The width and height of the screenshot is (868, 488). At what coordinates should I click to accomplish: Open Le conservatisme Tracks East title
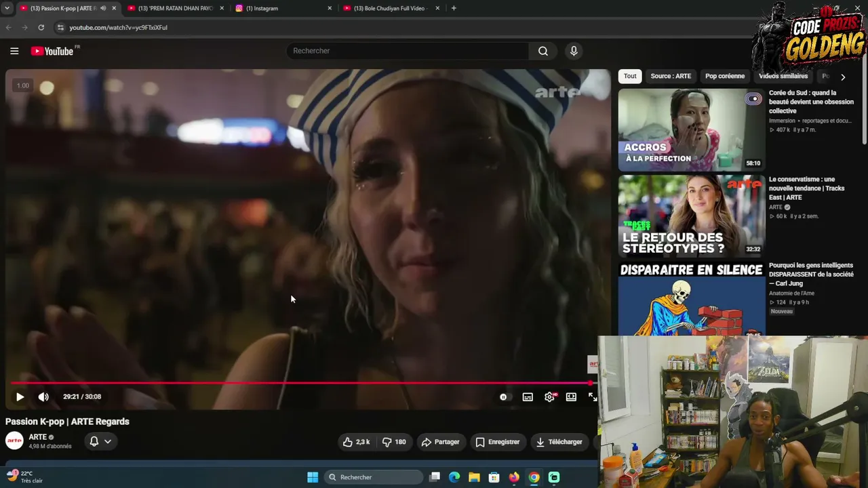807,188
